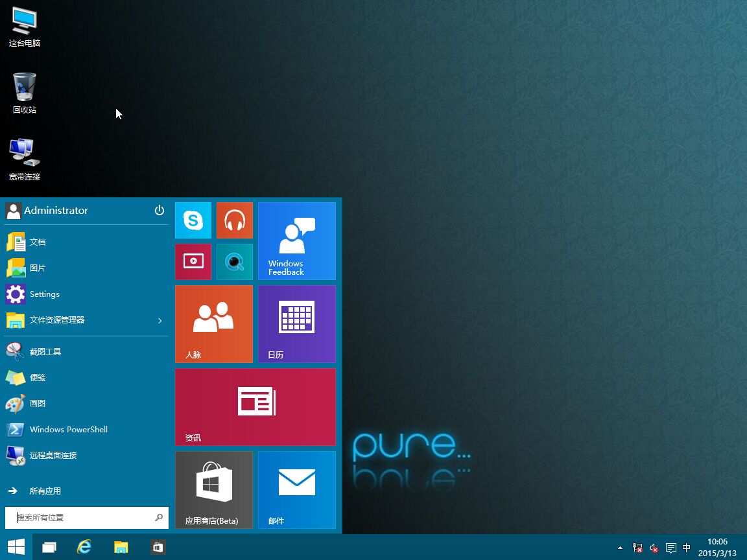The width and height of the screenshot is (747, 560).
Task: Expand 所有应用 all apps list
Action: (x=45, y=491)
